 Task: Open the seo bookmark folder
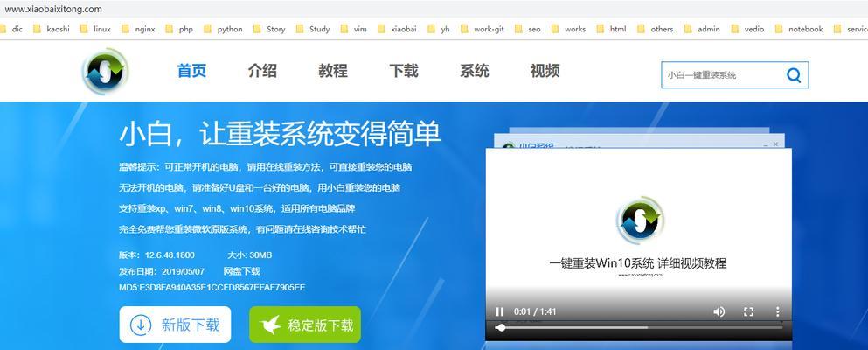point(528,29)
